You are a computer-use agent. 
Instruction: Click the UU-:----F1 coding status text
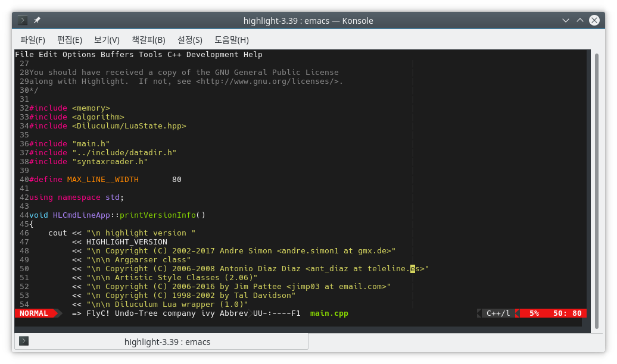point(276,313)
